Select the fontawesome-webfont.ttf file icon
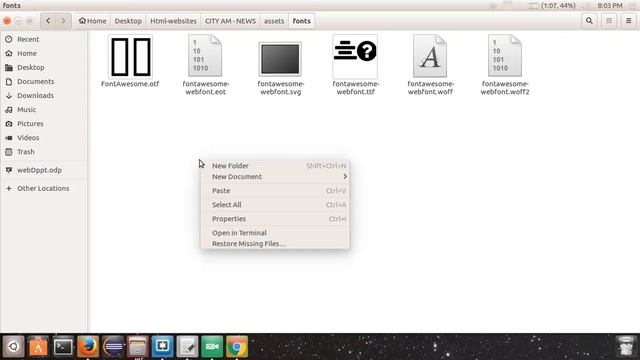 [355, 57]
